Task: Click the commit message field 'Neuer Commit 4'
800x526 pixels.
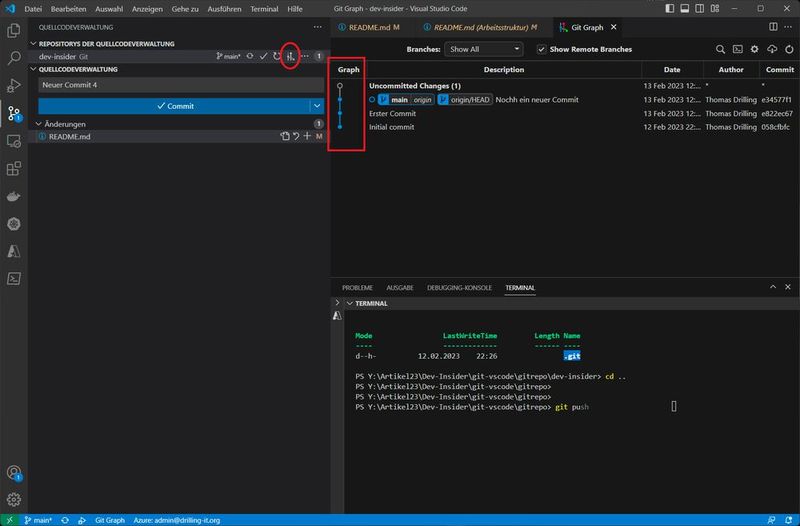Action: point(181,85)
